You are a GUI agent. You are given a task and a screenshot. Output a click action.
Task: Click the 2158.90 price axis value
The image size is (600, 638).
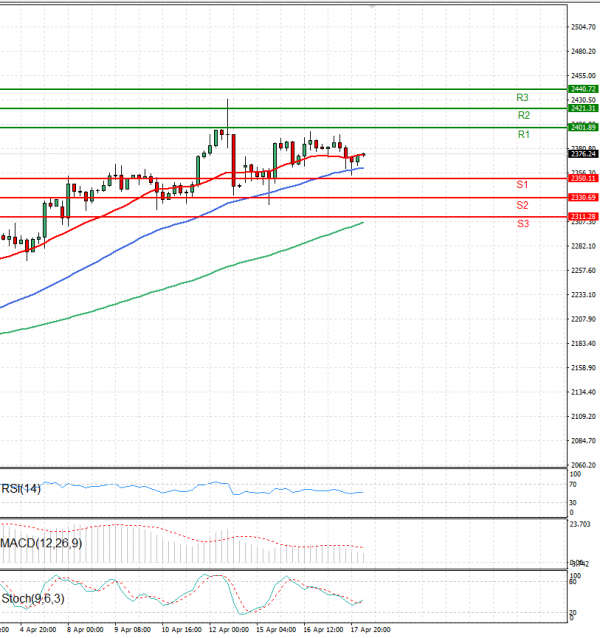click(583, 368)
